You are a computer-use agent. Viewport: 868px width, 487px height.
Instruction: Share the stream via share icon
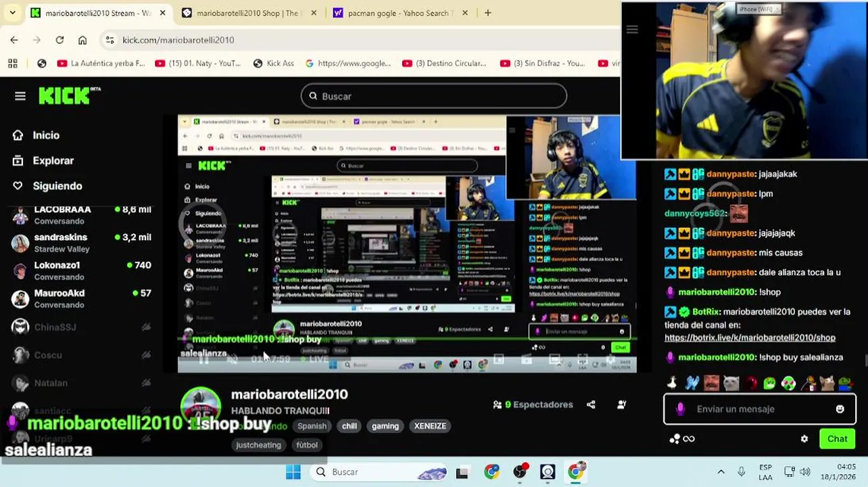592,404
